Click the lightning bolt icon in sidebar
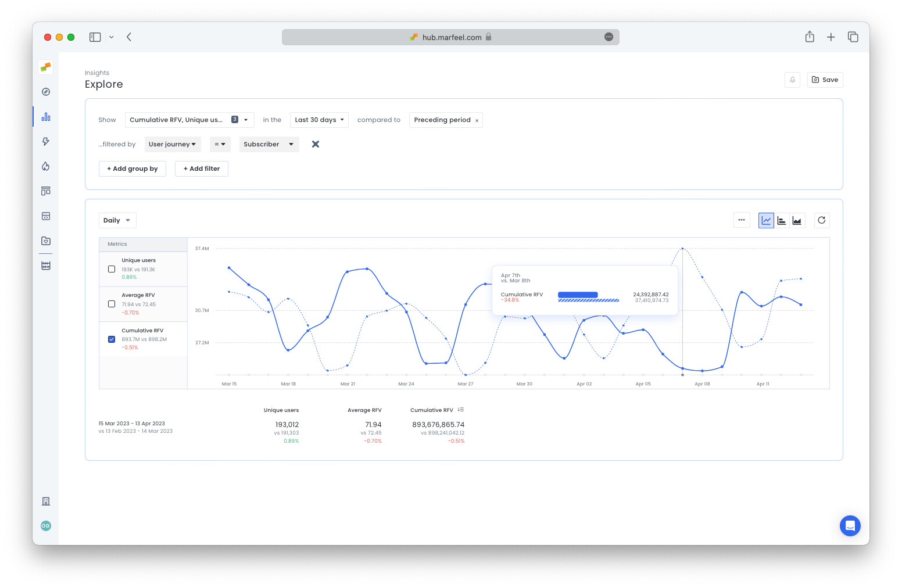 coord(45,141)
